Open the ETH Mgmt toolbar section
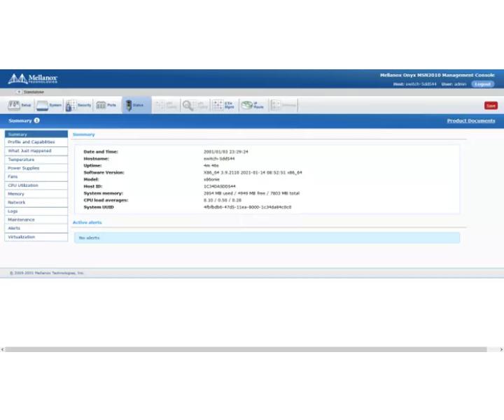504x420 pixels. click(x=224, y=105)
